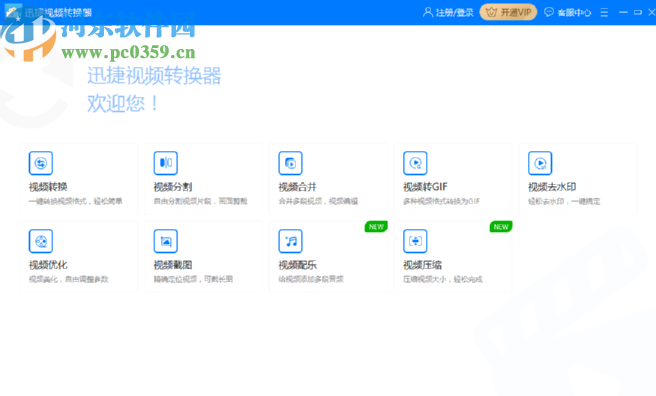The height and width of the screenshot is (396, 656).
Task: Open the 视频合并 video merge icon
Action: pyautogui.click(x=290, y=163)
